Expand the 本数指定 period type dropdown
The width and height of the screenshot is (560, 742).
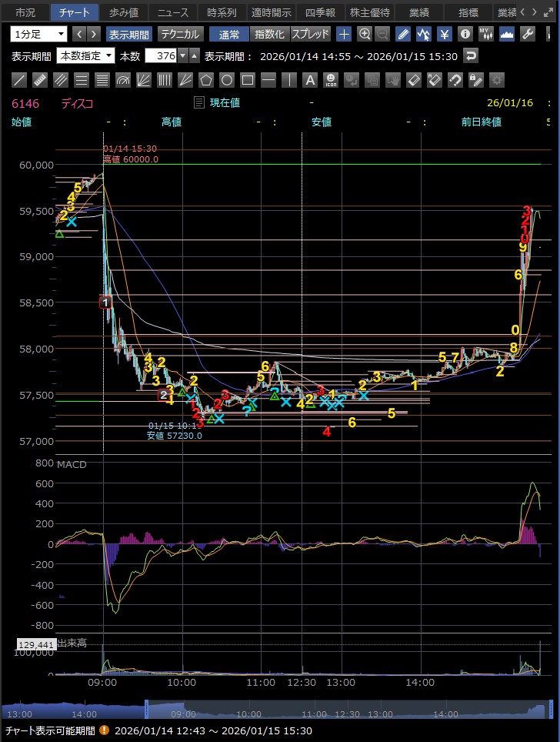86,56
